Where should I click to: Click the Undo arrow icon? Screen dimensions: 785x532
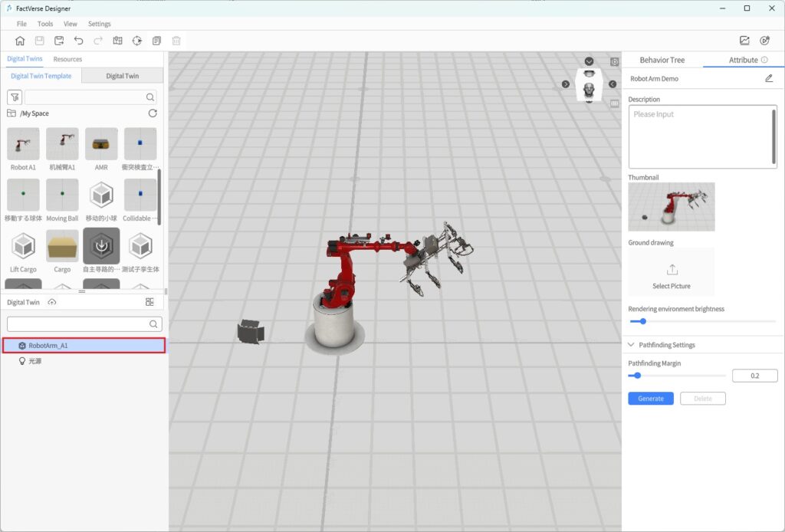click(x=78, y=41)
